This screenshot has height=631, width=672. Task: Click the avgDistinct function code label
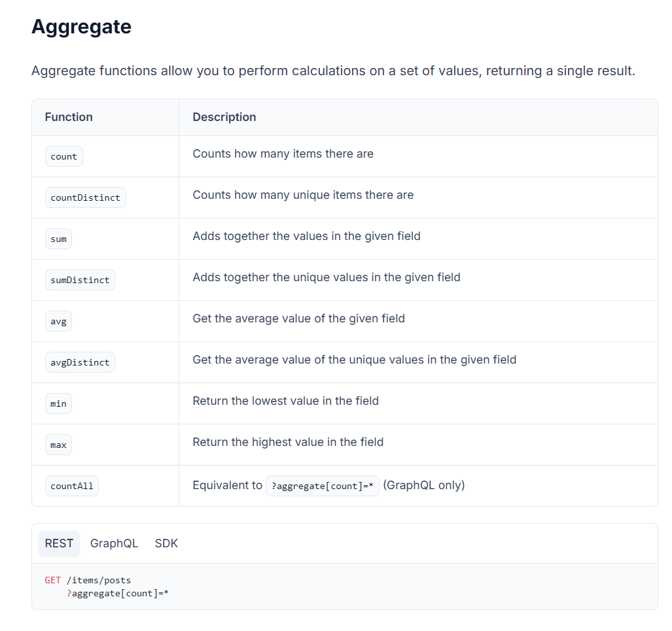coord(80,362)
